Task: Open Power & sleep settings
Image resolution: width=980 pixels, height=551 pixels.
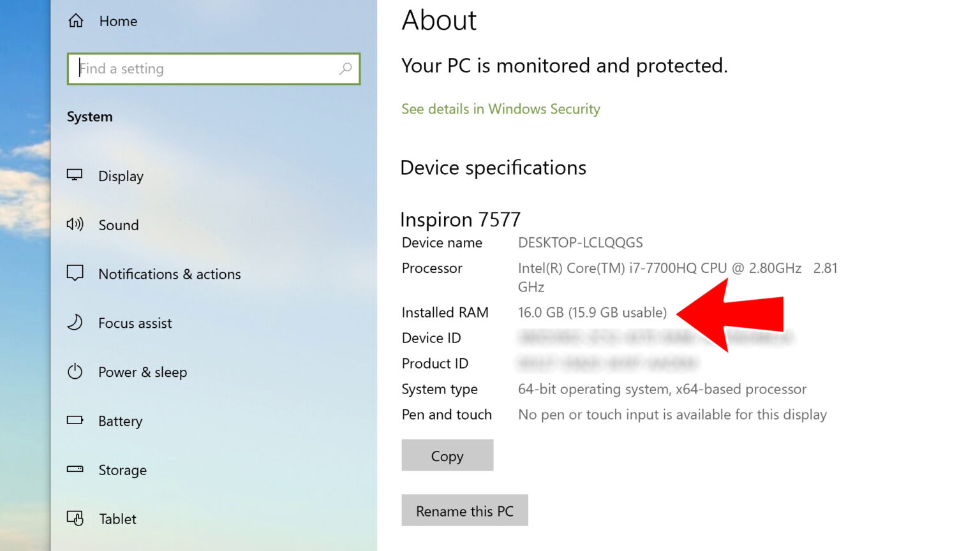Action: click(142, 372)
